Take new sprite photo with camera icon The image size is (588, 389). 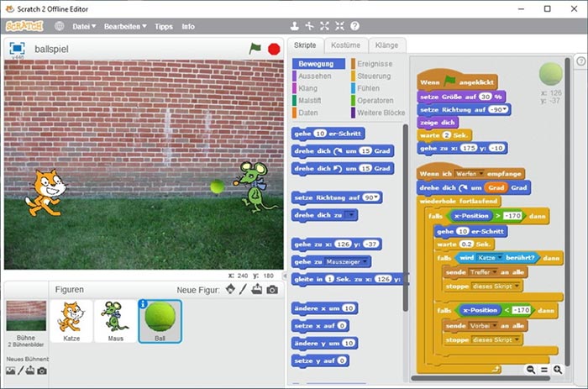(x=272, y=290)
